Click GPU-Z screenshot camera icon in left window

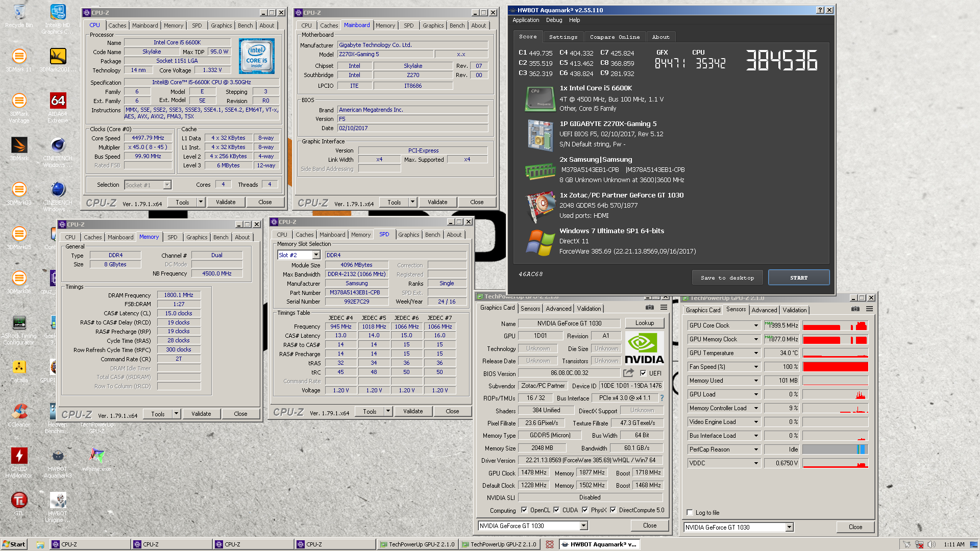click(x=649, y=308)
